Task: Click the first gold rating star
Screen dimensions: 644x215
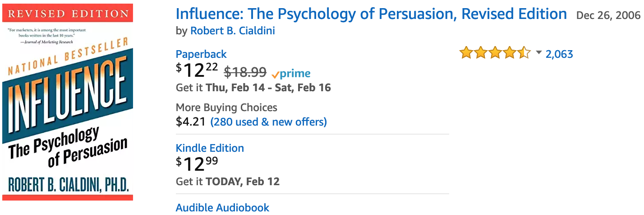Action: [466, 53]
